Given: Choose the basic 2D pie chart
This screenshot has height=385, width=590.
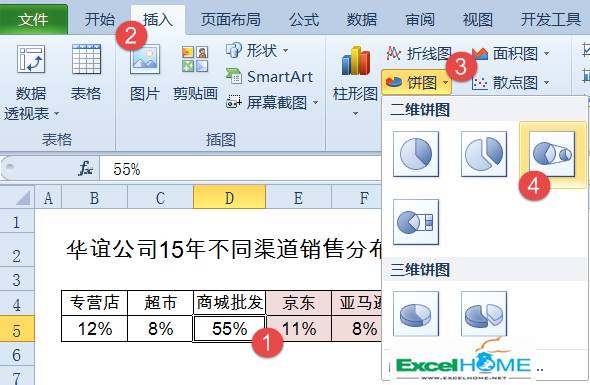Looking at the screenshot, I should 416,154.
